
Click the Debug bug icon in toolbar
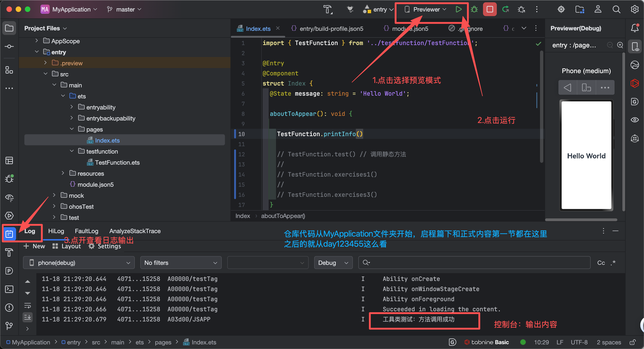(474, 9)
